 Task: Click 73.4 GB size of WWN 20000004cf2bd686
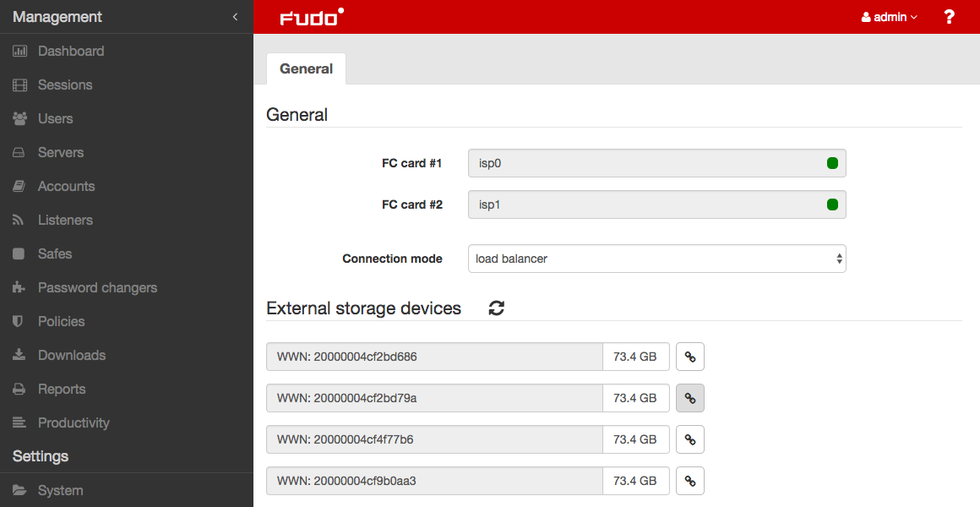pos(635,357)
